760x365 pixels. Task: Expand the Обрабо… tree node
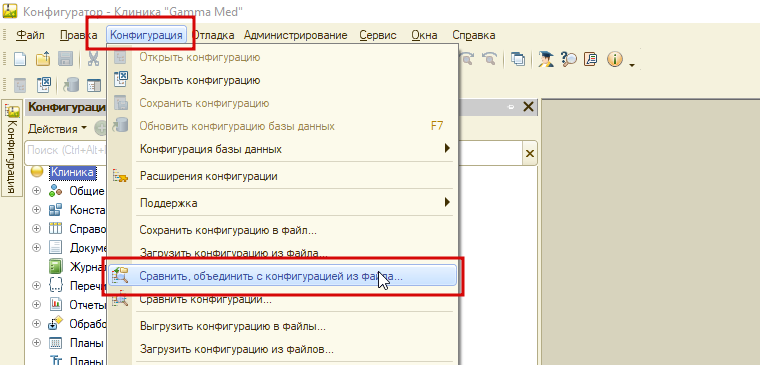tap(36, 323)
